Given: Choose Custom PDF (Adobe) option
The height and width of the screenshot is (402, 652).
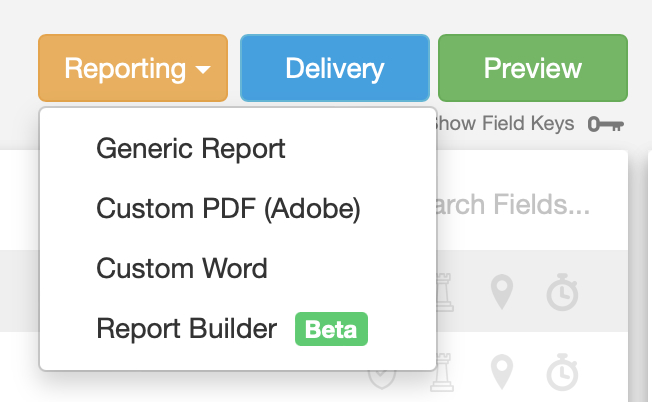Looking at the screenshot, I should [228, 209].
